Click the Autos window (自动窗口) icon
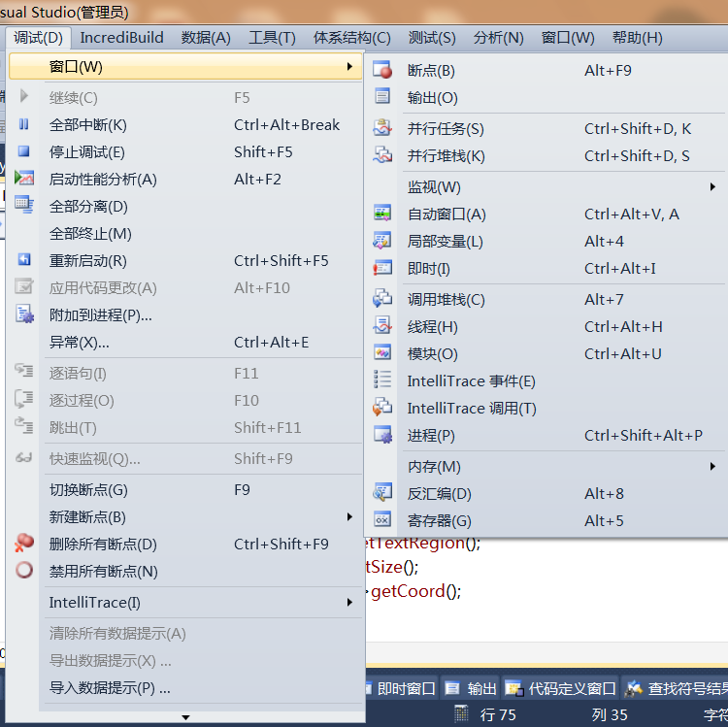Viewport: 728px width, 727px height. (382, 214)
